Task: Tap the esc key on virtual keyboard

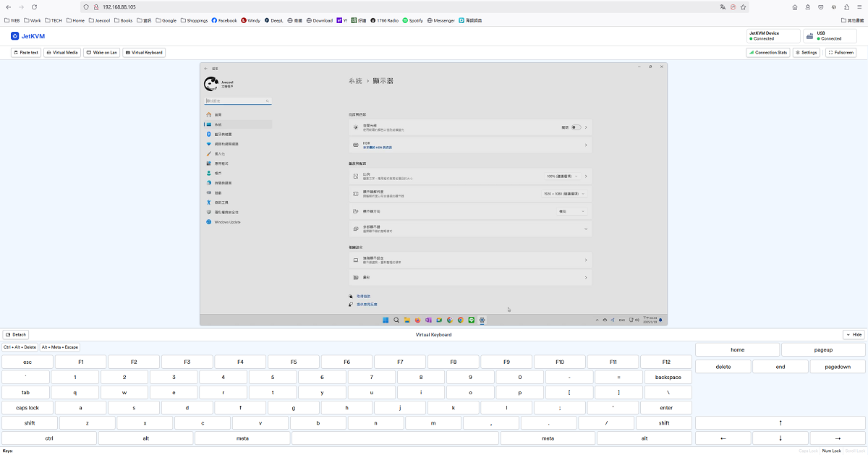Action: (27, 362)
